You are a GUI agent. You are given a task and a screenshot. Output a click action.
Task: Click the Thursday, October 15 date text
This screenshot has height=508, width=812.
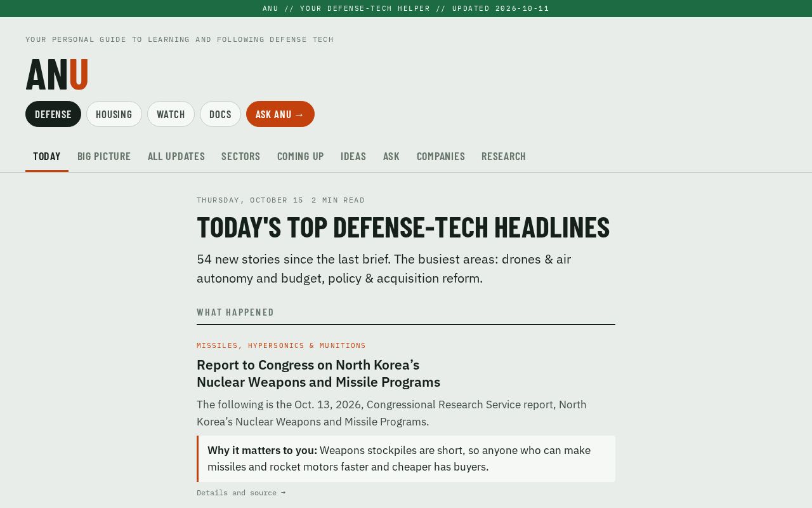[x=250, y=200]
